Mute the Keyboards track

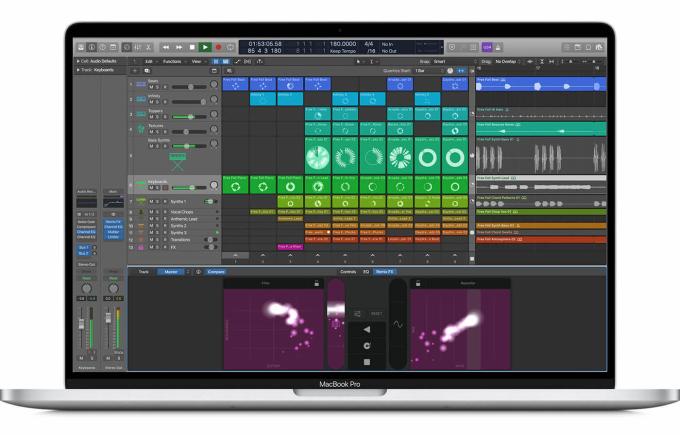point(151,188)
